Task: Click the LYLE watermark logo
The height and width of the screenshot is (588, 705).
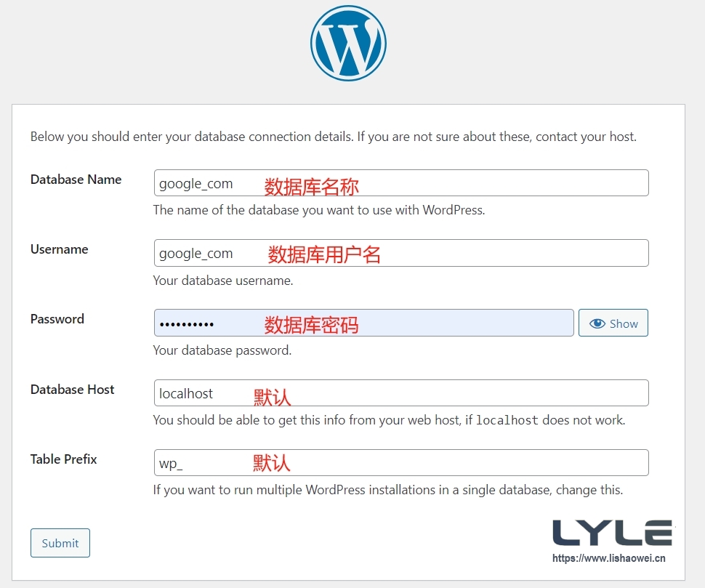Action: [x=613, y=533]
